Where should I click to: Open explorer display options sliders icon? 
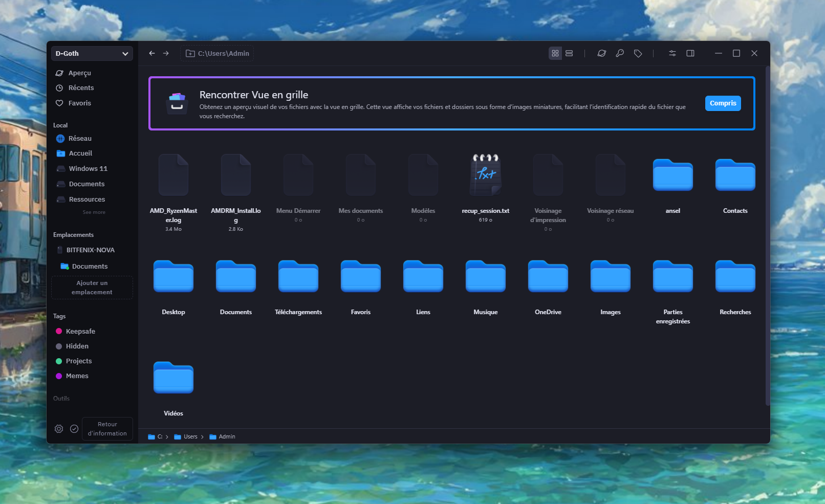pyautogui.click(x=672, y=53)
